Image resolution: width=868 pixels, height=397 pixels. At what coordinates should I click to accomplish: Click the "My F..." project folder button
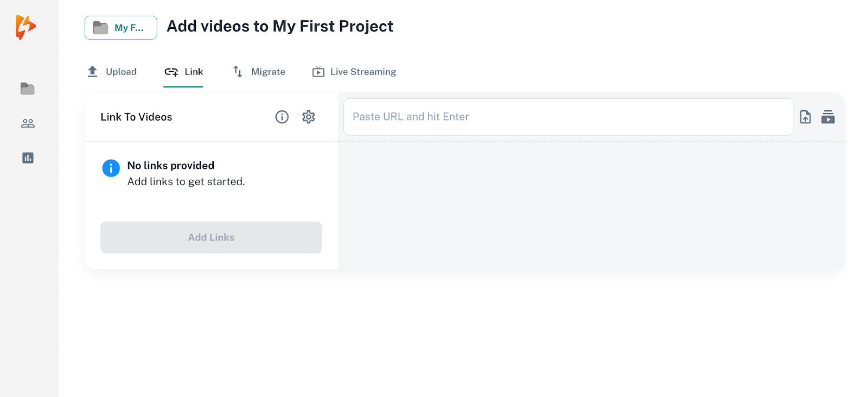(120, 28)
